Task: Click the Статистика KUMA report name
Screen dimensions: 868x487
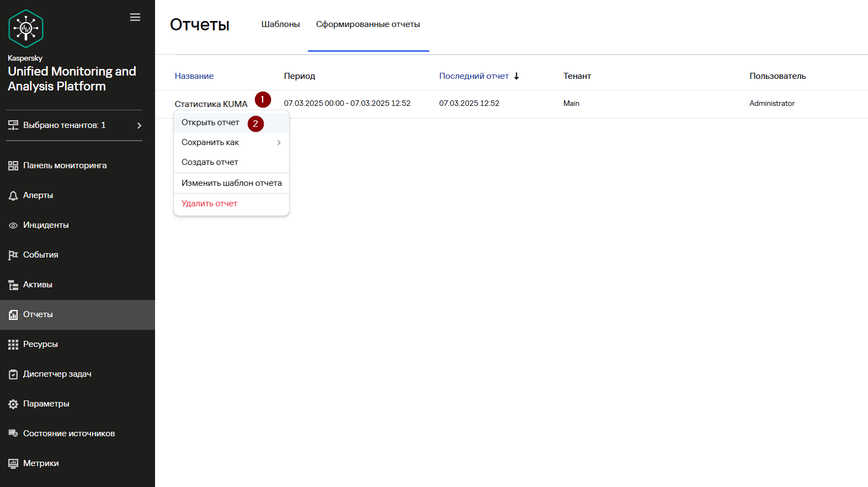Action: tap(211, 104)
